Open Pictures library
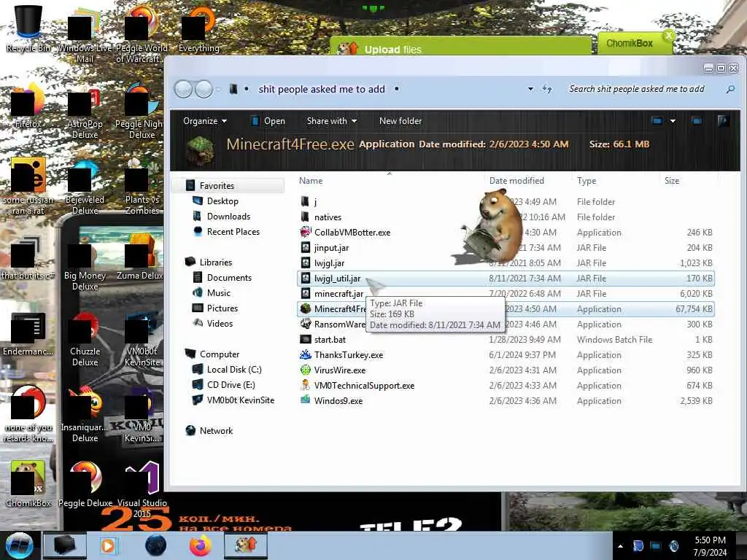This screenshot has width=747, height=560. tap(222, 308)
